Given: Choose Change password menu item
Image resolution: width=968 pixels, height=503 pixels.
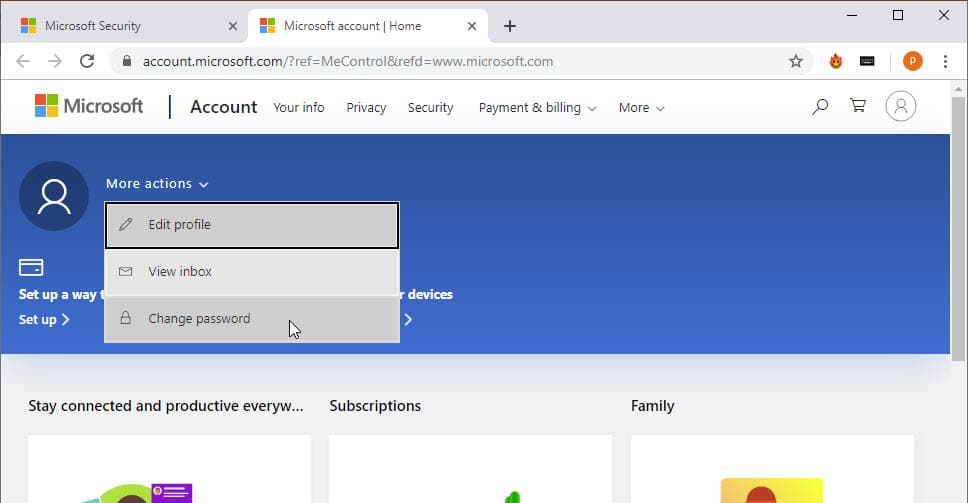Looking at the screenshot, I should (252, 319).
